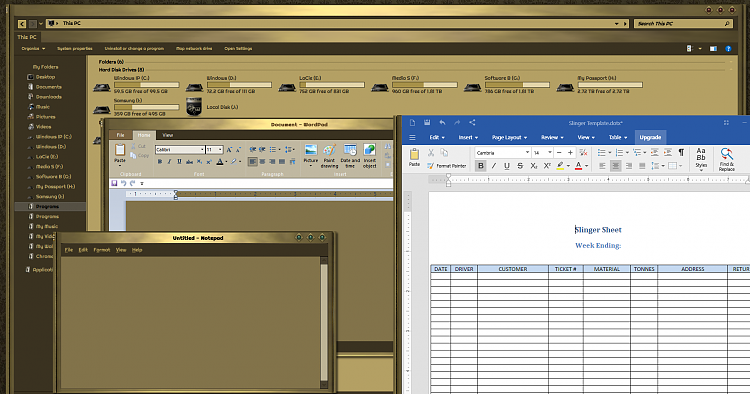Click Uninstall or change a program
The width and height of the screenshot is (750, 394).
coord(134,49)
